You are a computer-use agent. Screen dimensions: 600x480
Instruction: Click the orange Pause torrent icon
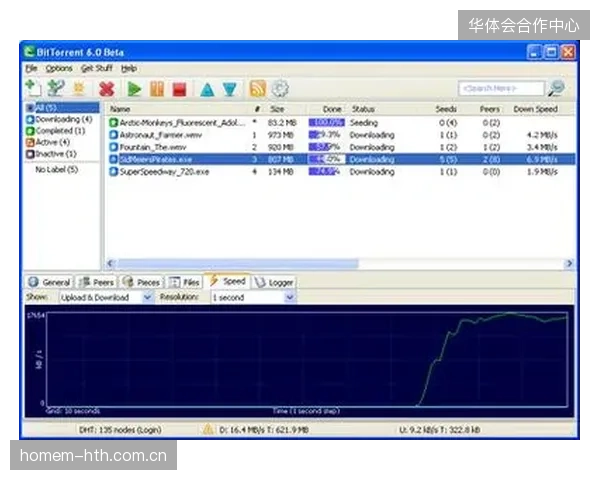(x=157, y=89)
